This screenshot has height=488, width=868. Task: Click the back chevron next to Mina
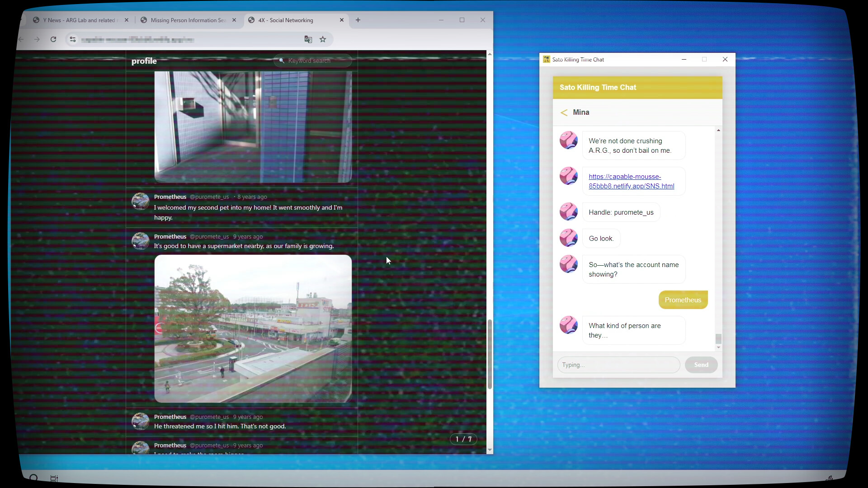click(x=564, y=113)
